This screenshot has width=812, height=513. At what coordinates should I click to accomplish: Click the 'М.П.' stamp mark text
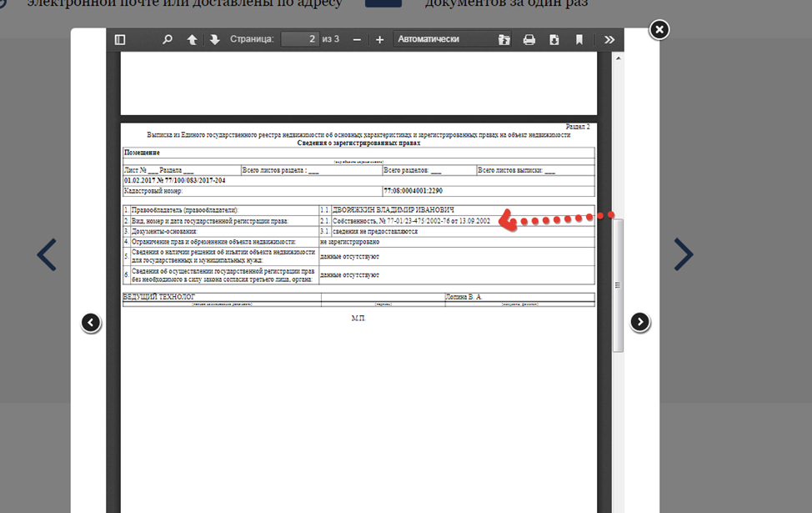pyautogui.click(x=358, y=318)
